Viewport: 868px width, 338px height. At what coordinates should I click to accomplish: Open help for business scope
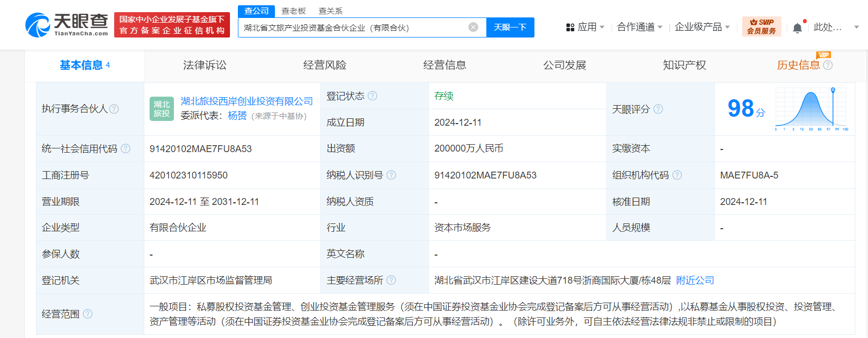88,314
